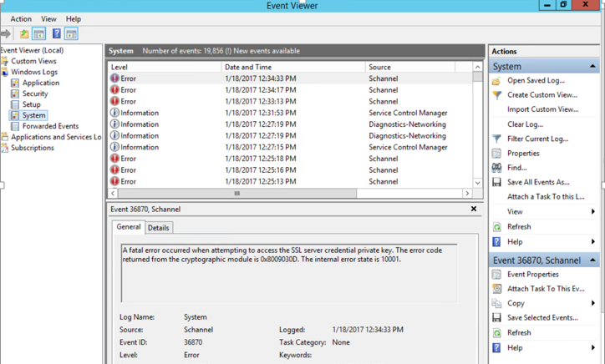
Task: Click the Save All Events As icon
Action: coord(496,182)
